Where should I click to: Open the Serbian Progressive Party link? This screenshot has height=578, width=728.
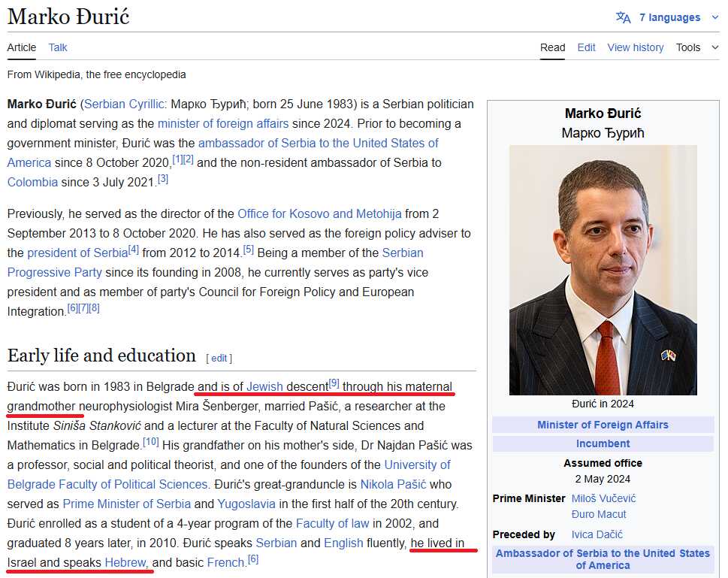coord(54,272)
